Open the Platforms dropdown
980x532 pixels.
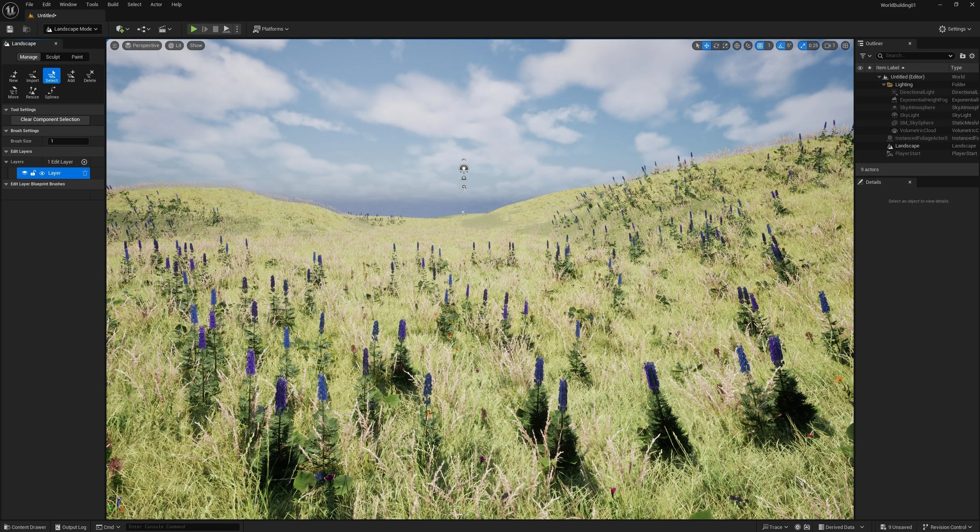(271, 29)
